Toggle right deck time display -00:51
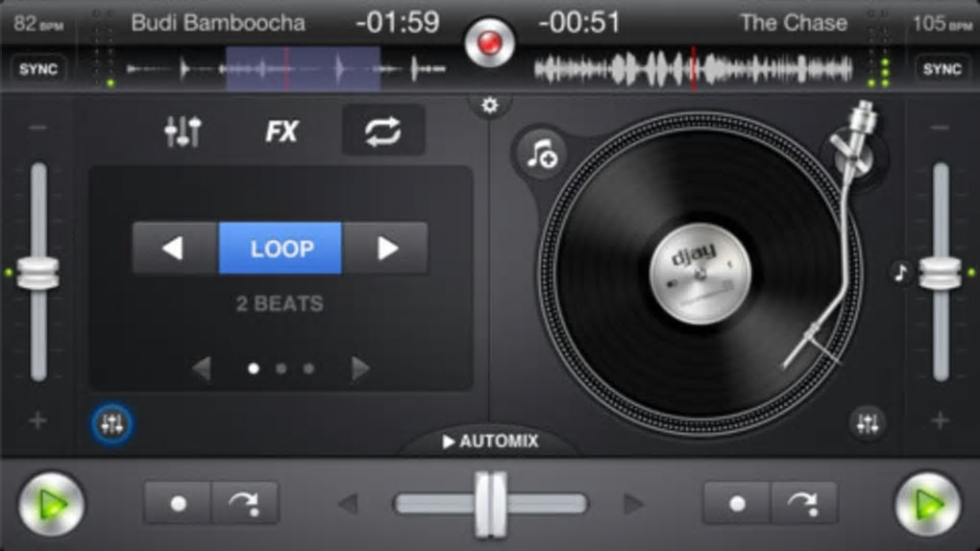The width and height of the screenshot is (980, 551). (579, 23)
